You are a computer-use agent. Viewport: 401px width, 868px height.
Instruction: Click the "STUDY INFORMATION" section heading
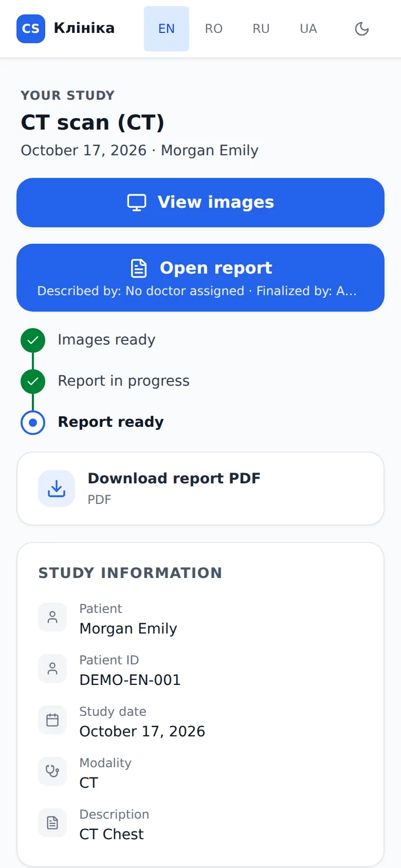tap(130, 573)
